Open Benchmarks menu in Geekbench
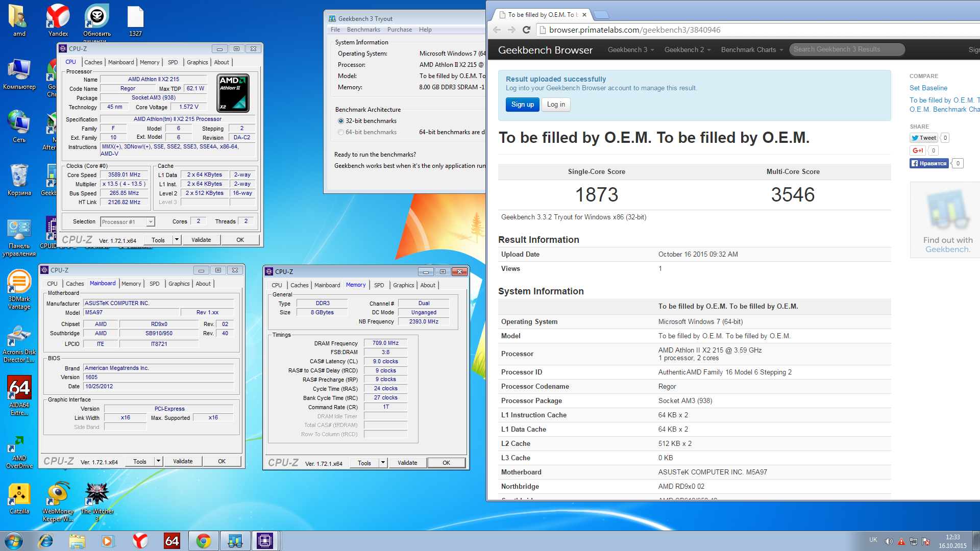 [x=363, y=30]
